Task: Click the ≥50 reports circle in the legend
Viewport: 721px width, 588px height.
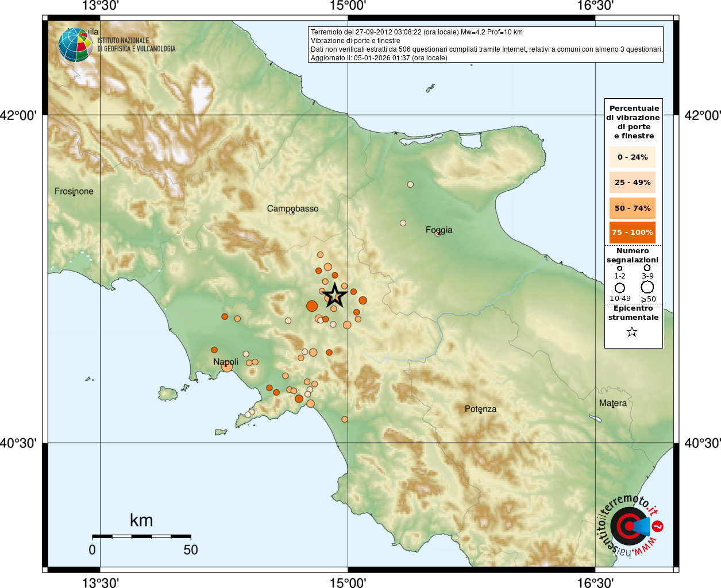Action: click(x=647, y=287)
